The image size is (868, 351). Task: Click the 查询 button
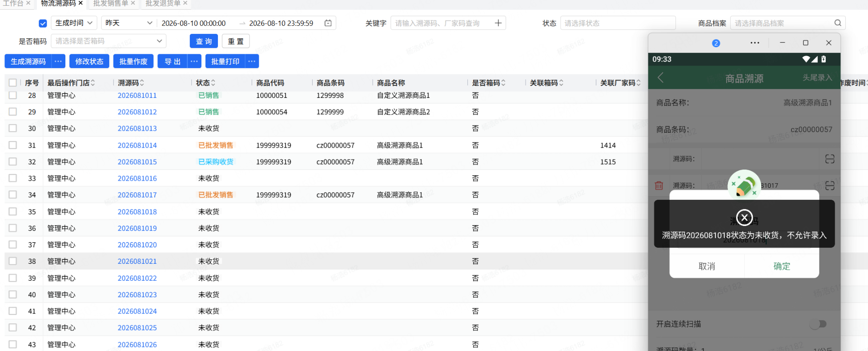(x=204, y=41)
